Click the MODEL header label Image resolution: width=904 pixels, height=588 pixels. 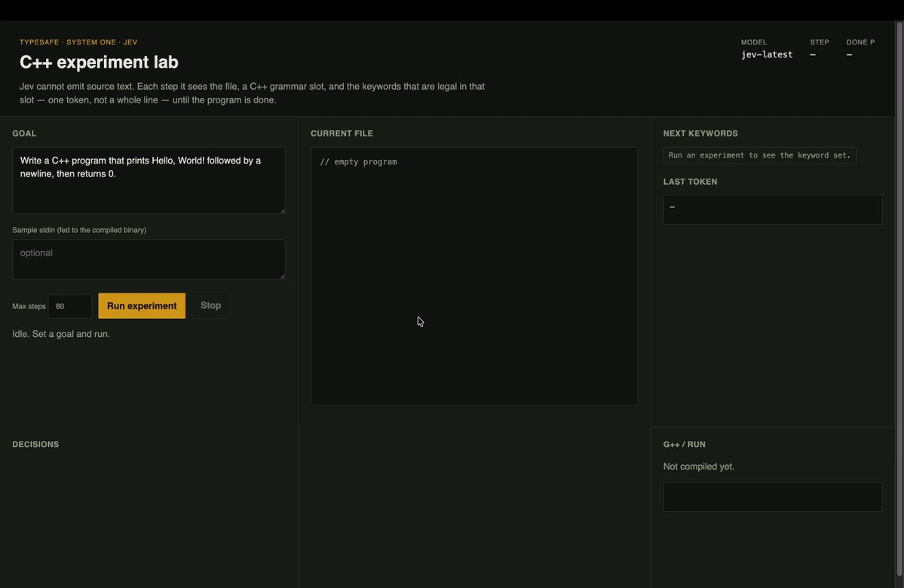click(x=753, y=42)
